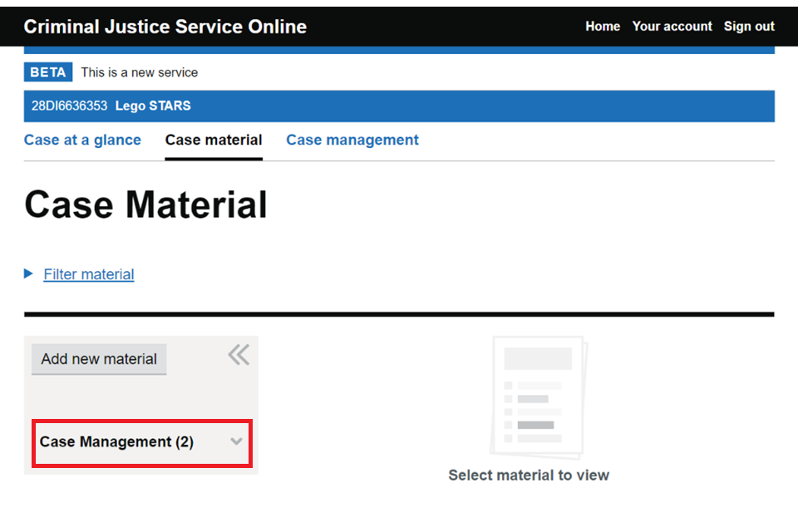The height and width of the screenshot is (532, 798).
Task: Click case reference number 28DI6636353
Action: tap(70, 106)
